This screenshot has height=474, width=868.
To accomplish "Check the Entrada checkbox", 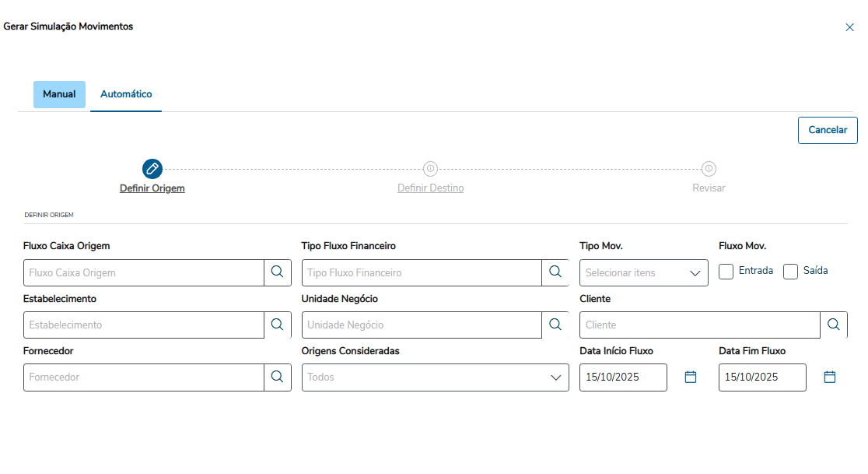I will click(x=726, y=272).
